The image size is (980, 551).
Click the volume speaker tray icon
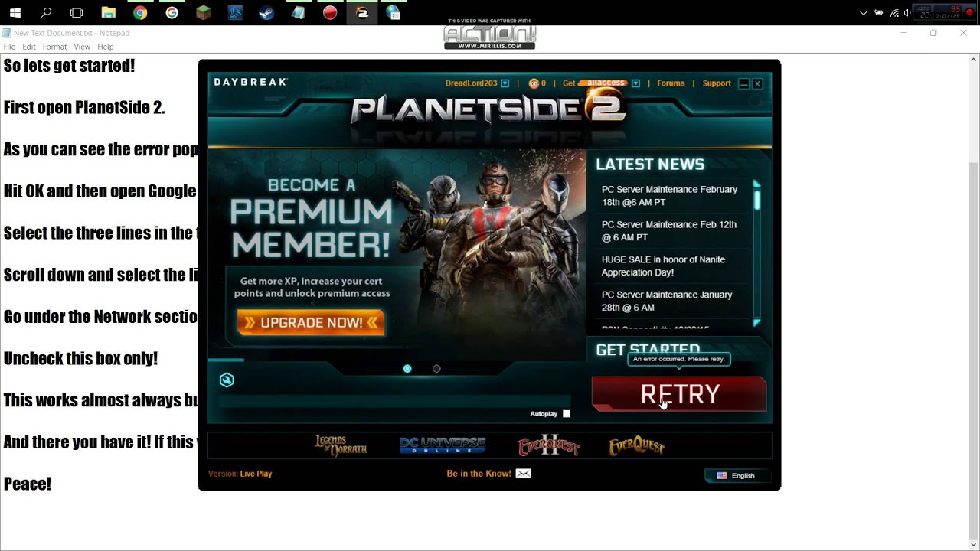point(908,12)
